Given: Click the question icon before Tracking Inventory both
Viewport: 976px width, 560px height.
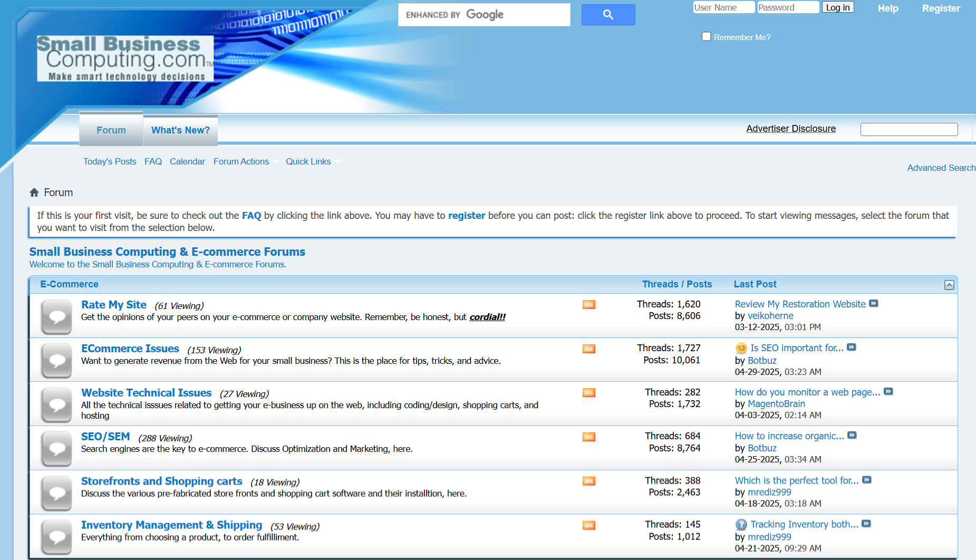Looking at the screenshot, I should point(741,525).
